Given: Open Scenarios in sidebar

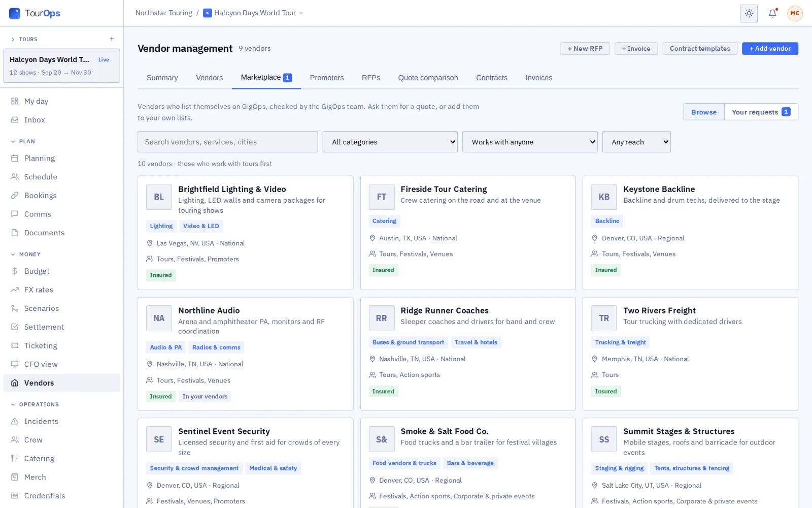Looking at the screenshot, I should click(62, 308).
